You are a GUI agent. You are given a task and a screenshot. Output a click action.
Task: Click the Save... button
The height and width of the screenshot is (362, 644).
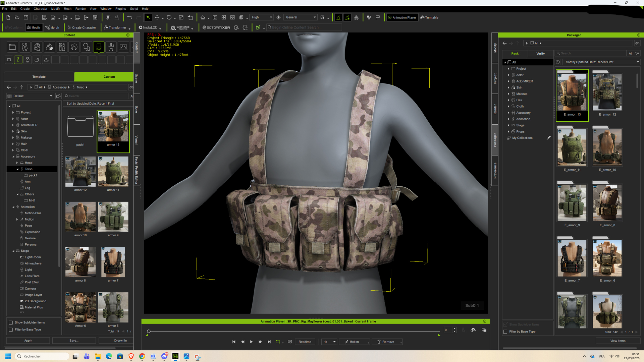[x=74, y=341]
